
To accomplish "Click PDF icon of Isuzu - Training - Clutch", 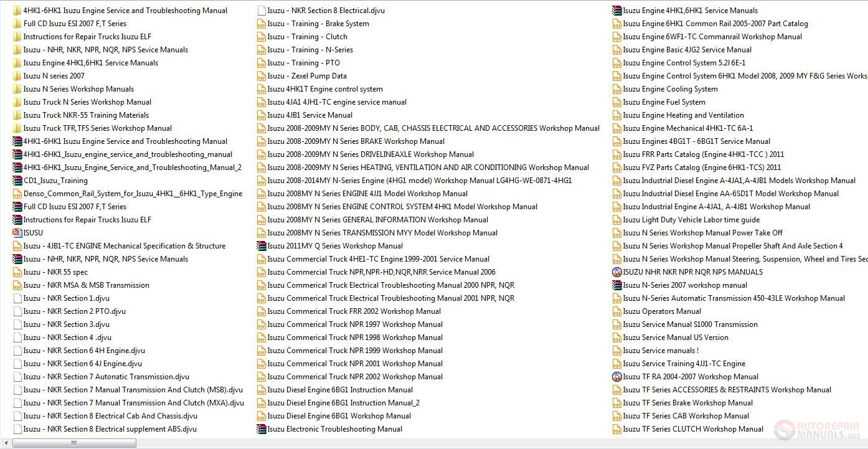I will tap(262, 37).
